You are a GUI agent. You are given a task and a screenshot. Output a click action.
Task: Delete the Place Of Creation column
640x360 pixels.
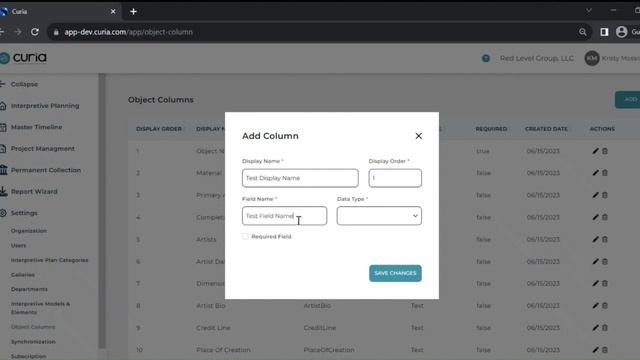point(605,350)
